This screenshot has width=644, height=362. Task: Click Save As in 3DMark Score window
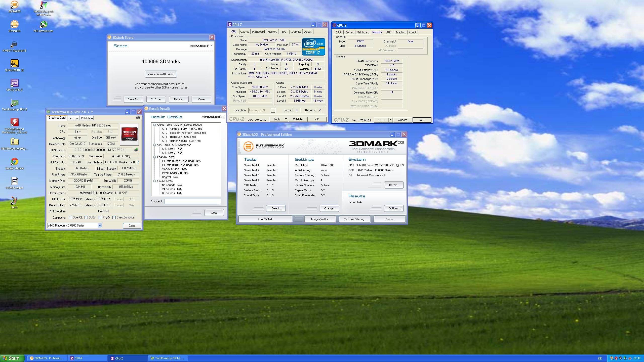pyautogui.click(x=134, y=99)
